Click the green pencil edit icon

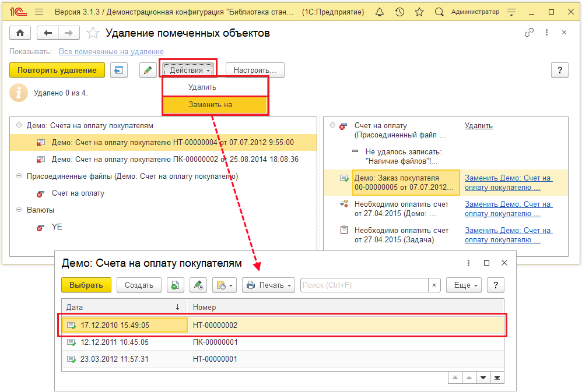pyautogui.click(x=148, y=70)
